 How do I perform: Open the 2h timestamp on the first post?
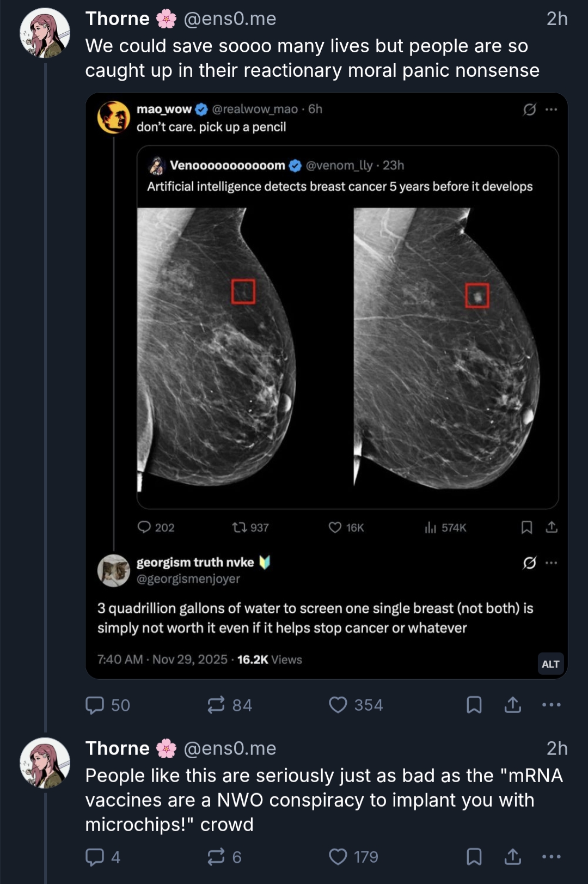click(557, 19)
